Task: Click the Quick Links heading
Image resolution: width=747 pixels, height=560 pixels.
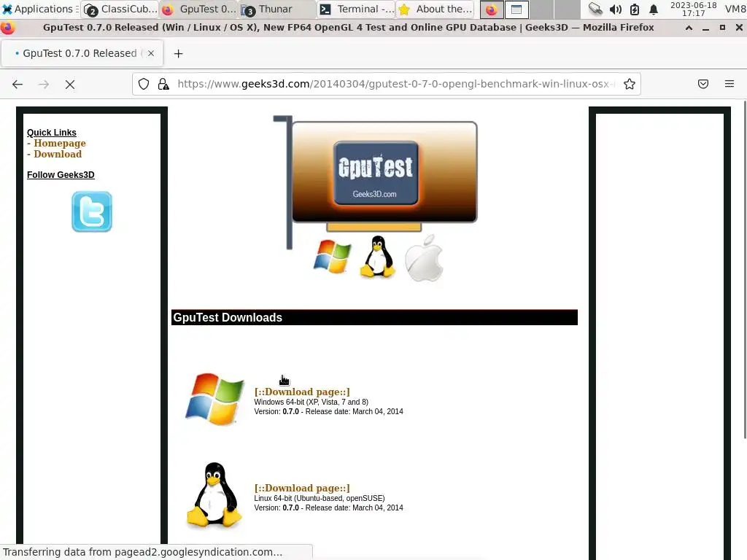Action: [x=52, y=133]
